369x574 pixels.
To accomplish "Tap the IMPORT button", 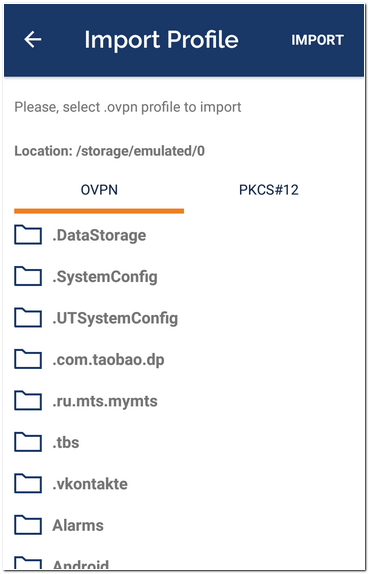I will pyautogui.click(x=317, y=40).
